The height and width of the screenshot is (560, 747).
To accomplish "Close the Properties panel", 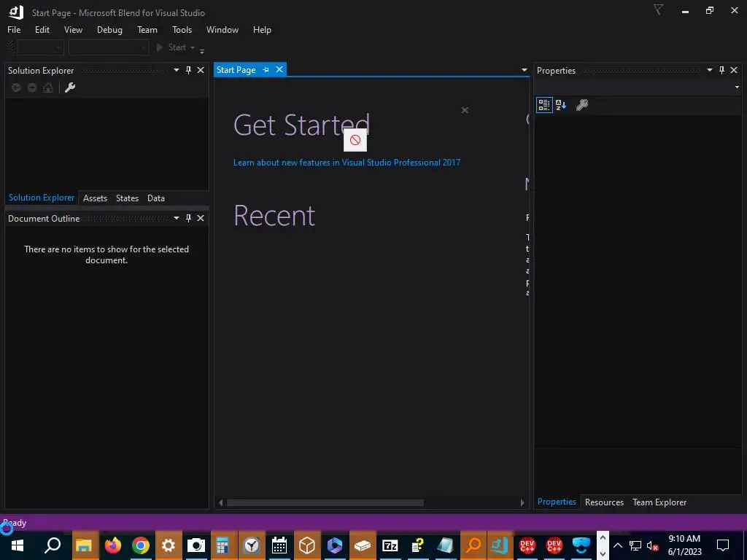I will click(x=734, y=71).
